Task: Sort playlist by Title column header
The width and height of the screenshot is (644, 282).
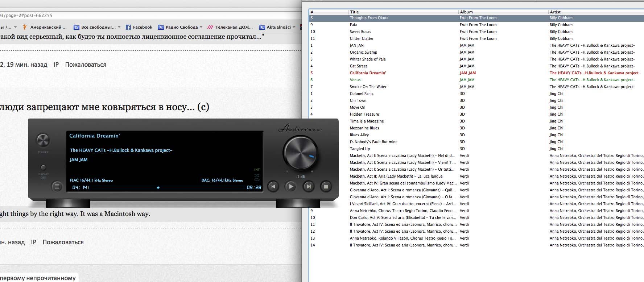Action: [x=403, y=12]
